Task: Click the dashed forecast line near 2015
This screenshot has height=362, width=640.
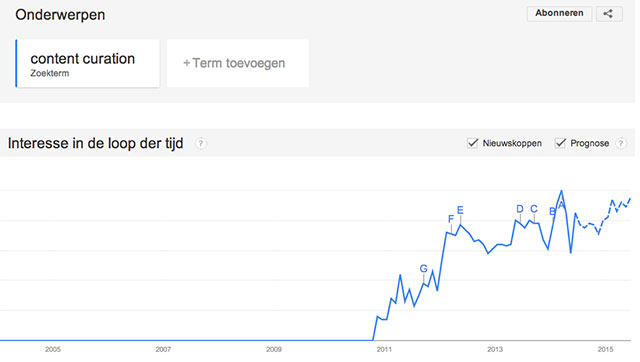Action: click(603, 218)
